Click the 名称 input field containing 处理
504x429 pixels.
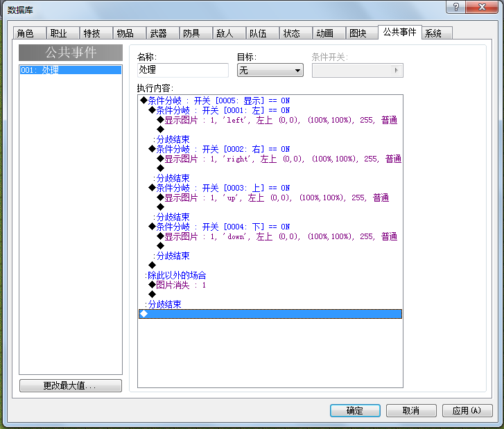coord(183,70)
